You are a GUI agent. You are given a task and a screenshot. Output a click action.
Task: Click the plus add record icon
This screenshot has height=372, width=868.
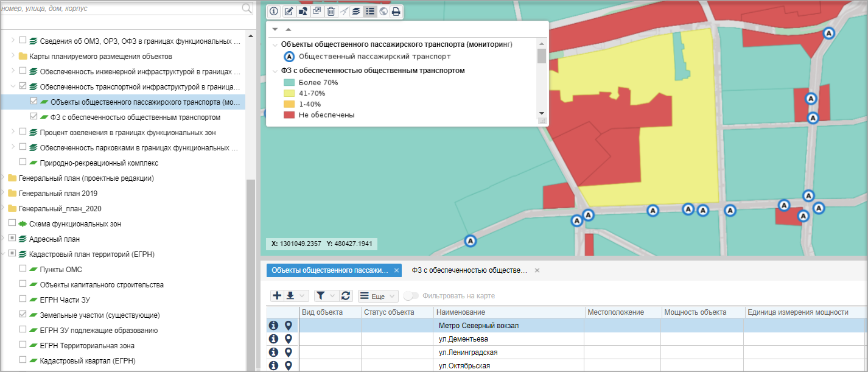tap(277, 296)
